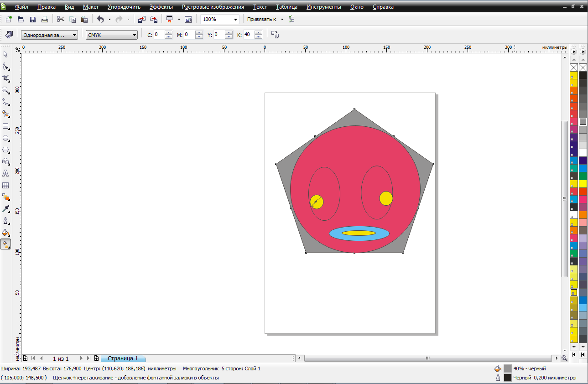
Task: Open the CMYK color model dropdown
Action: point(134,35)
